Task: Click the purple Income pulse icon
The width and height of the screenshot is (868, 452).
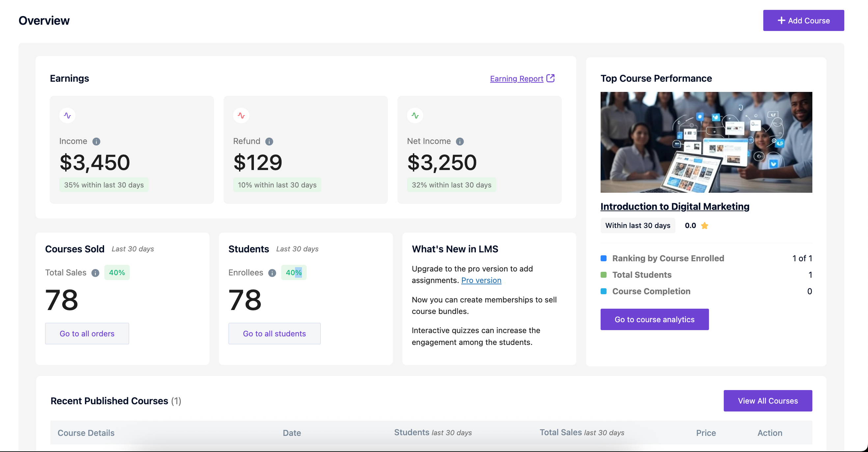Action: (x=68, y=116)
